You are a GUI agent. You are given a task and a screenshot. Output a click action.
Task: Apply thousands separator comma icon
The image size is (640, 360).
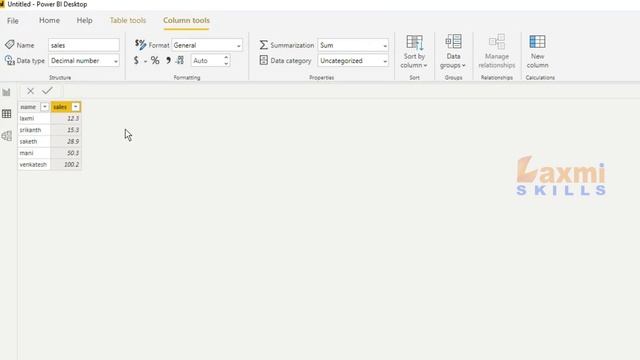pyautogui.click(x=168, y=60)
